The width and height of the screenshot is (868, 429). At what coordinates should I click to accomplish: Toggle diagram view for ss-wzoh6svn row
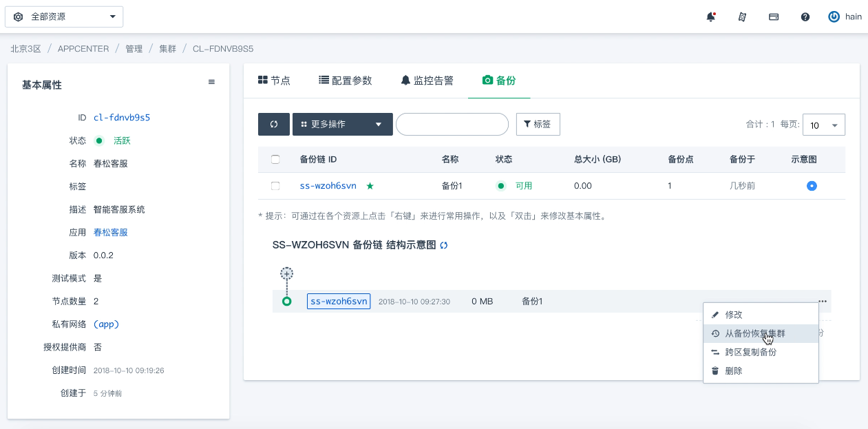tap(812, 186)
